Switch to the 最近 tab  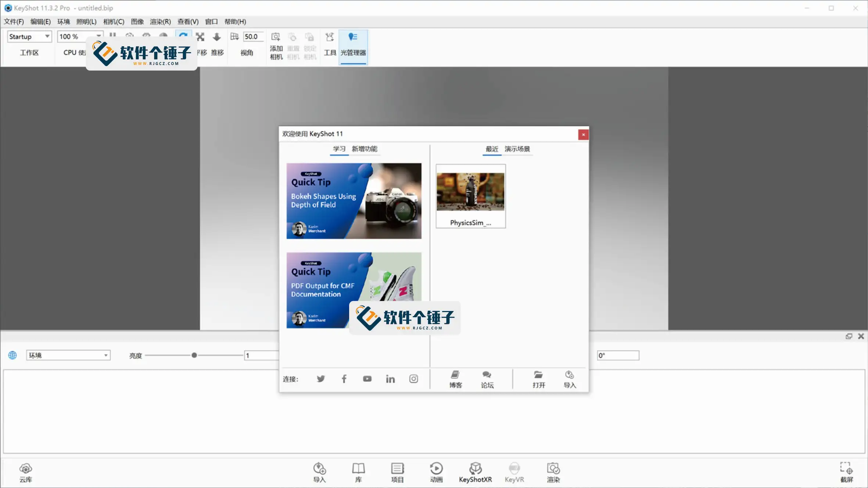coord(492,149)
